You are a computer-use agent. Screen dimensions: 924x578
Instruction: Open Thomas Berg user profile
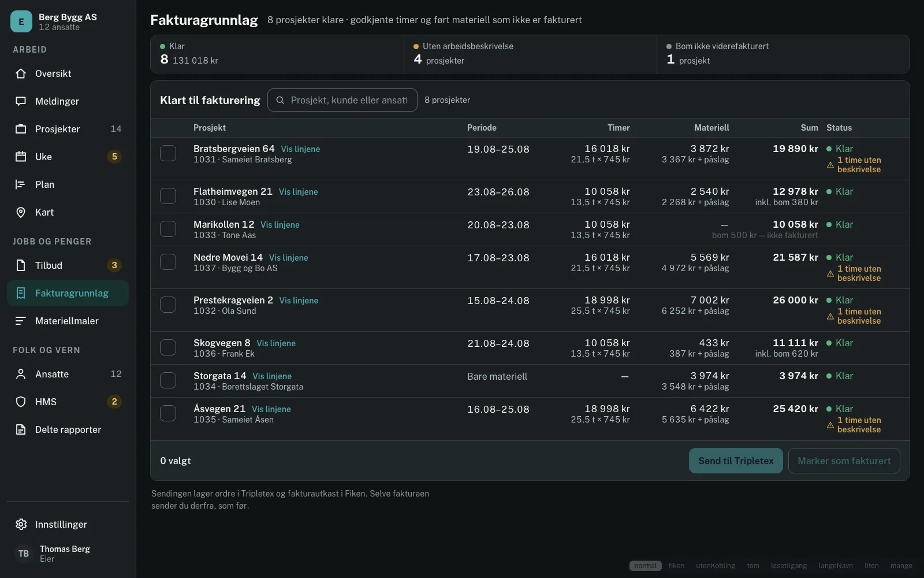tap(68, 553)
